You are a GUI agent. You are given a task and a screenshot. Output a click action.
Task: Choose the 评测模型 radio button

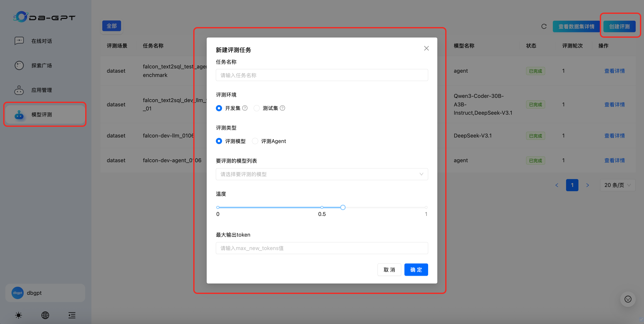click(x=219, y=141)
